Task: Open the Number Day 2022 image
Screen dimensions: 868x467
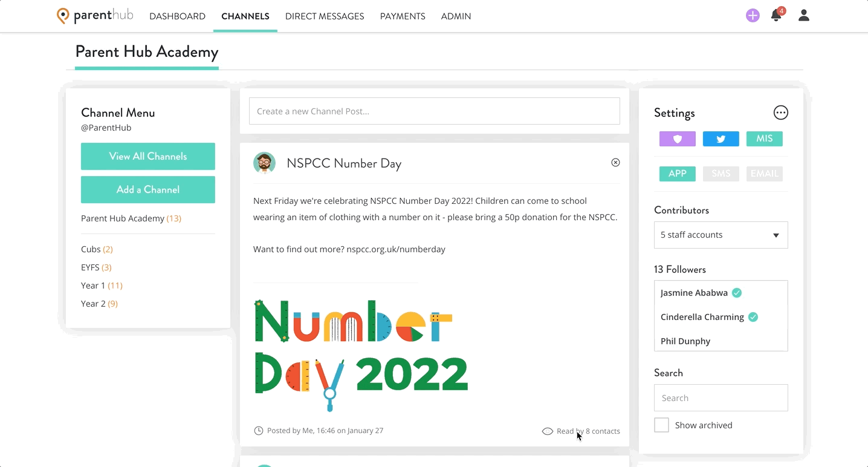Action: [x=361, y=354]
